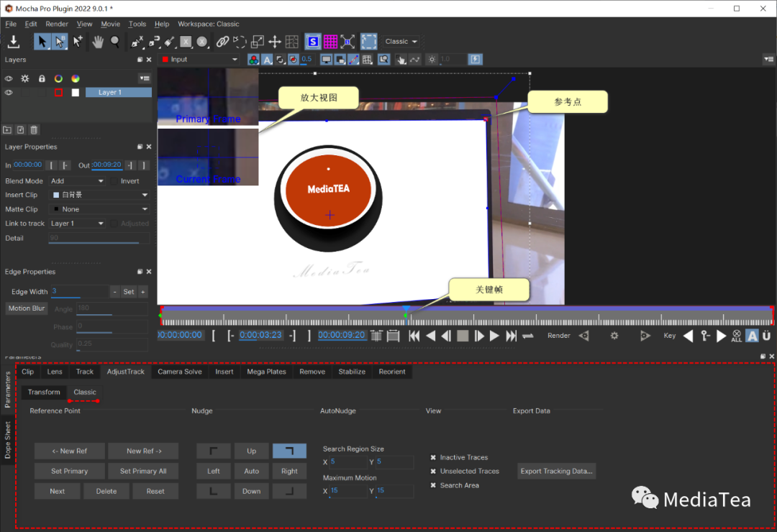This screenshot has height=532, width=777.
Task: Click Layer 1 red outline color swatch
Action: 58,93
